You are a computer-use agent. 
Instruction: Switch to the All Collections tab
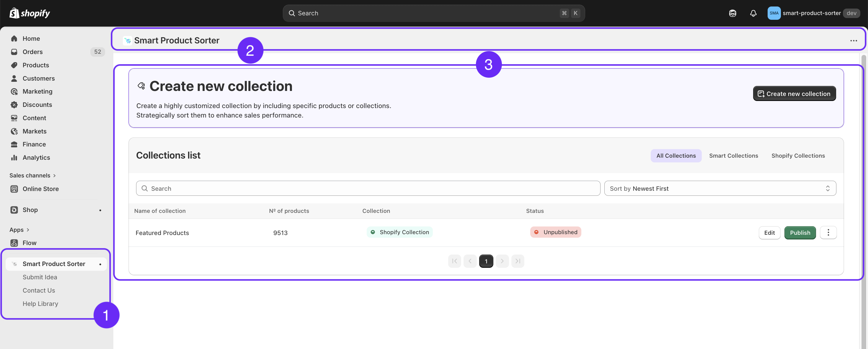point(676,156)
